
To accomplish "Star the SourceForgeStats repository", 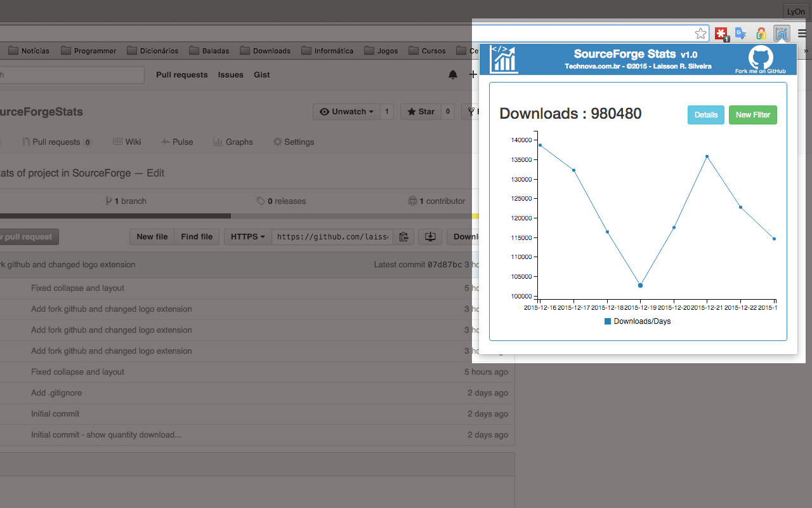I will (421, 111).
